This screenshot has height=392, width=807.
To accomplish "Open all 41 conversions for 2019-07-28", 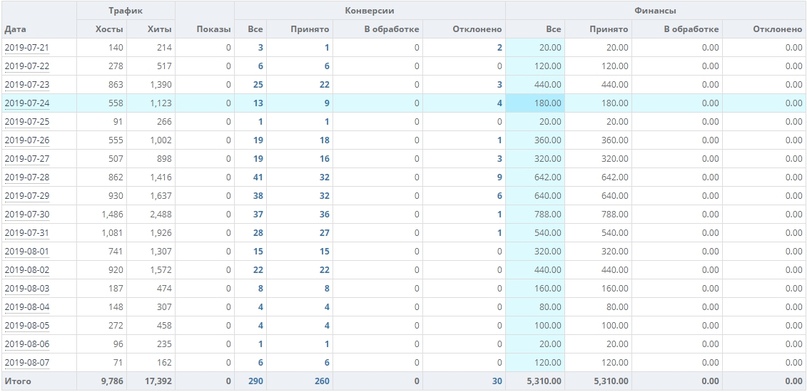I will click(x=258, y=177).
